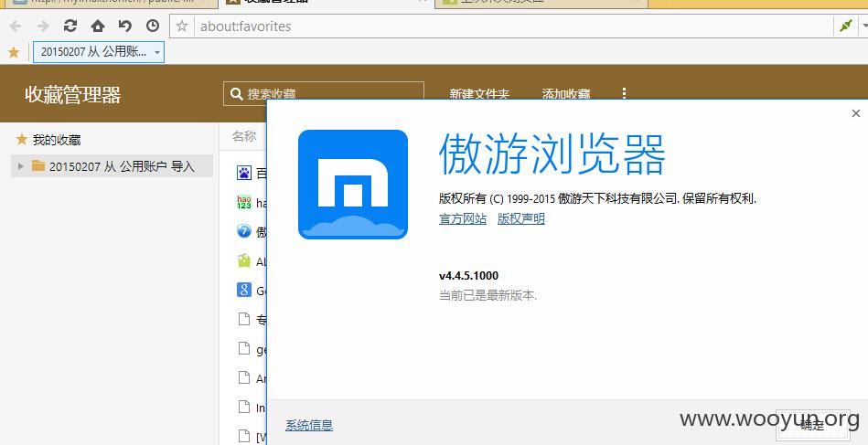This screenshot has height=445, width=868.
Task: Switch to the 收藏管理器 tab
Action: (x=327, y=2)
